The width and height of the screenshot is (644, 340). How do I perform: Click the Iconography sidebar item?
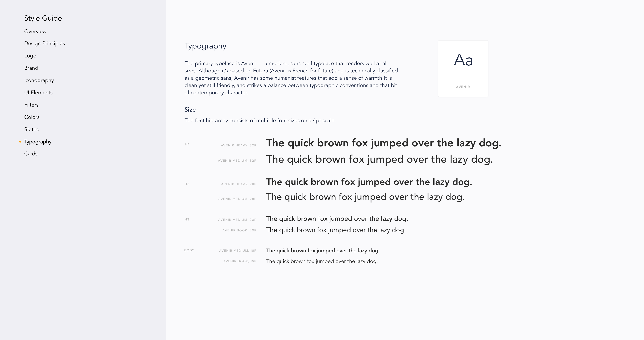click(39, 80)
